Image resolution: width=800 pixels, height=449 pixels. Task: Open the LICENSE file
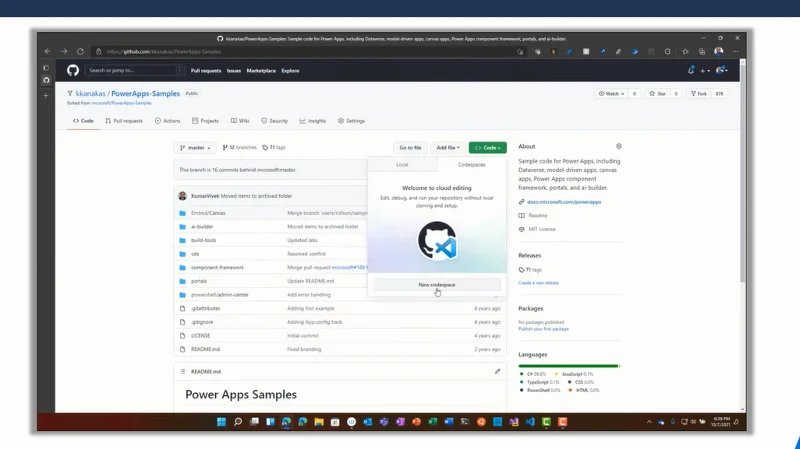click(x=201, y=336)
